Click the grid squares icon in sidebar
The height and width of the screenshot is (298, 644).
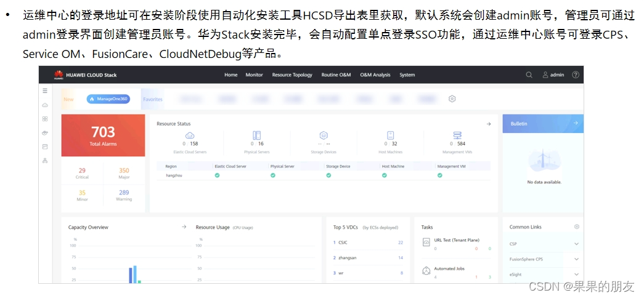(45, 119)
